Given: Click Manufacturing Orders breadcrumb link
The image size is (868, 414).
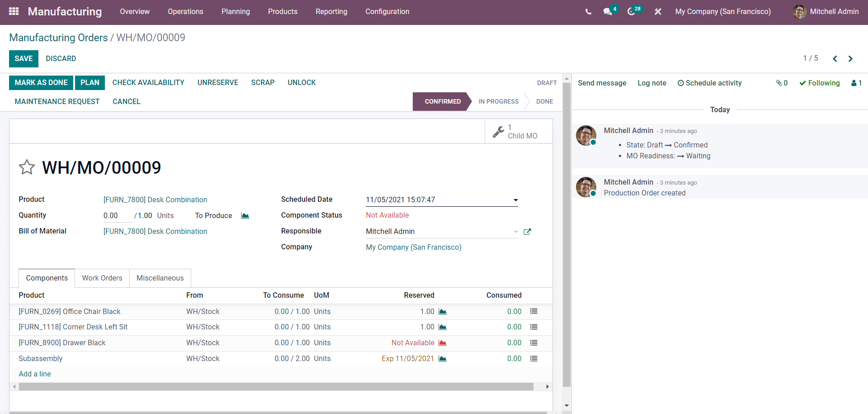Looking at the screenshot, I should [58, 38].
